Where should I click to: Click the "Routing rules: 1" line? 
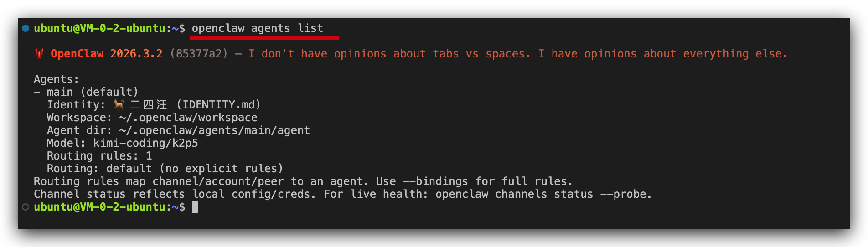point(99,156)
